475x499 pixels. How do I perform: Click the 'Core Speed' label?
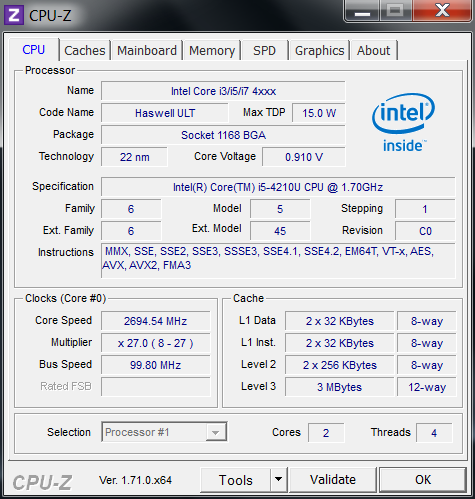(x=63, y=320)
